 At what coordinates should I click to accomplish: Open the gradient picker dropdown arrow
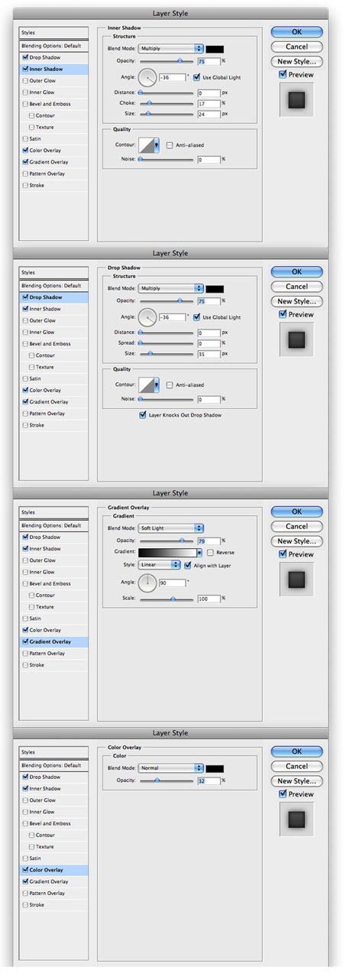tap(200, 552)
